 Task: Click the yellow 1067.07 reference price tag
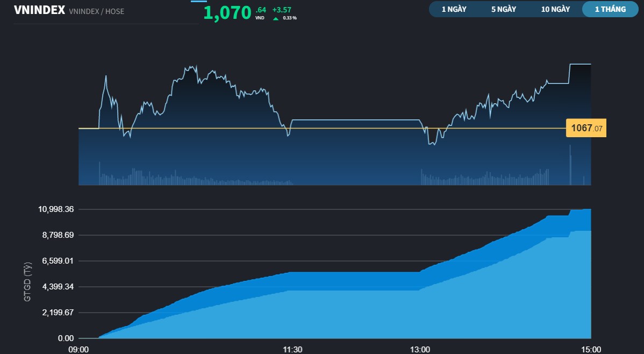tap(586, 129)
